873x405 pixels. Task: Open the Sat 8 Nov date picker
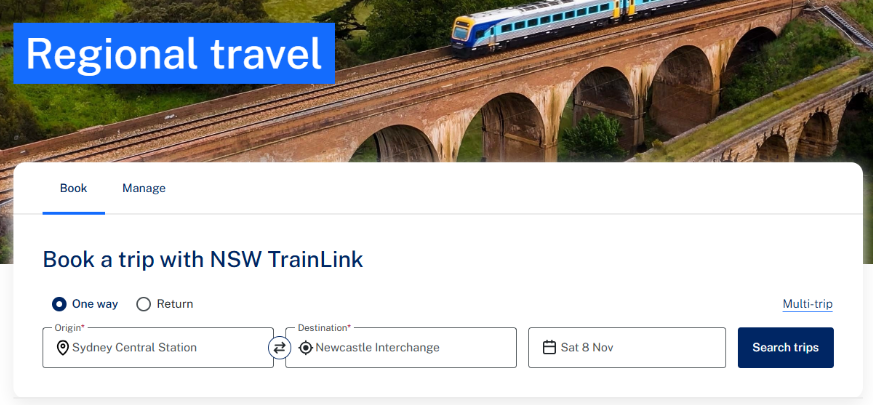(627, 348)
